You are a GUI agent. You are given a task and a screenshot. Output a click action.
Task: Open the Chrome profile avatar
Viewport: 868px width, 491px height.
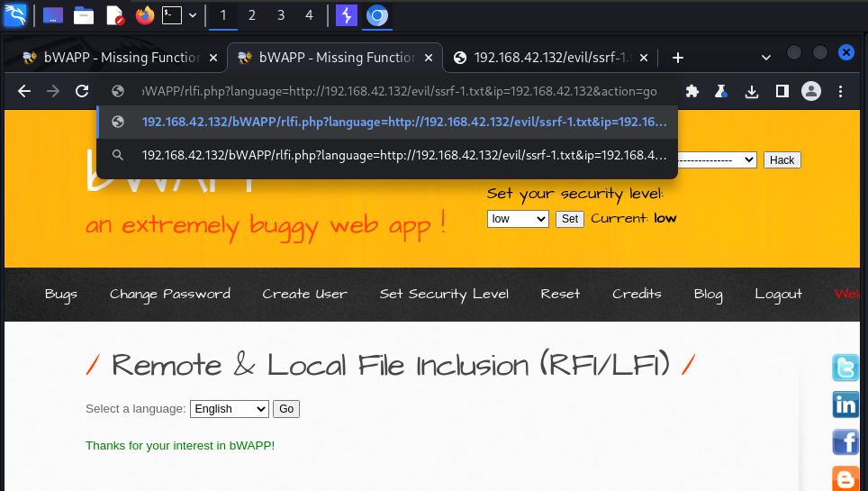(x=811, y=91)
